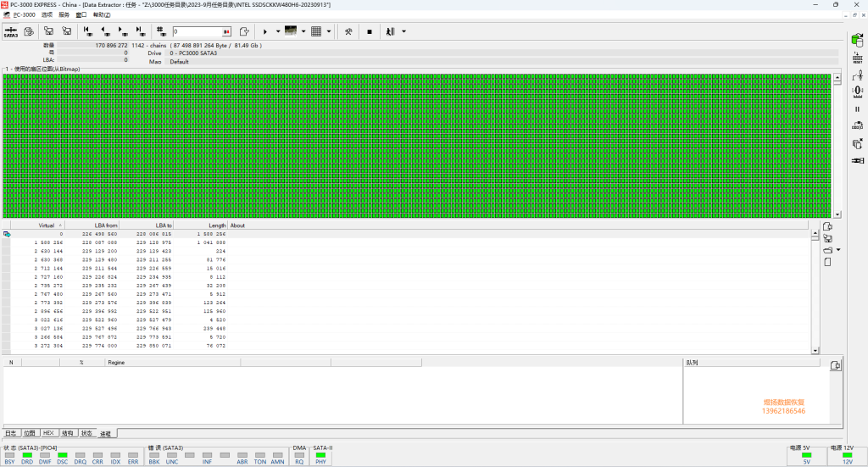Screen dimensions: 868x467
Task: Click the exit door toolbar icon
Action: tap(390, 31)
